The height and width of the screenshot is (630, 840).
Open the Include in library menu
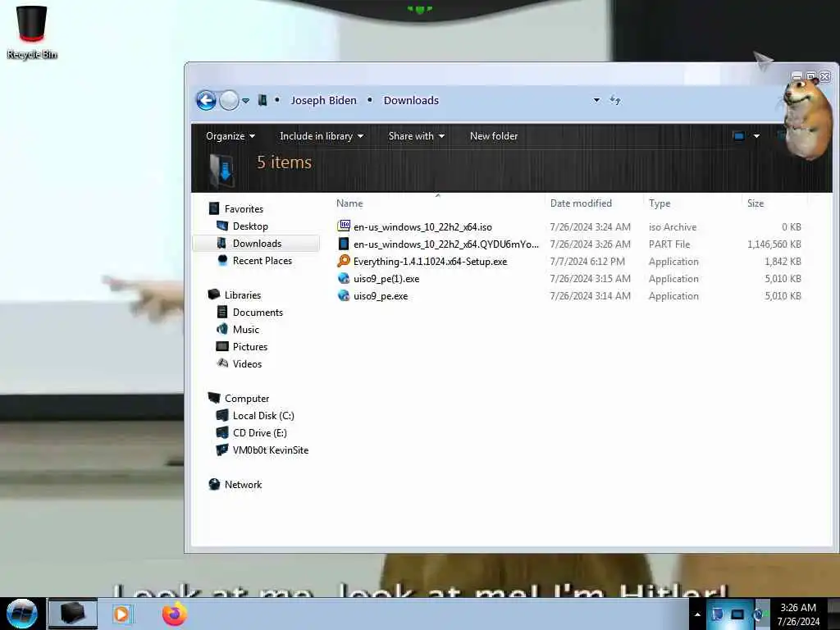coord(322,136)
